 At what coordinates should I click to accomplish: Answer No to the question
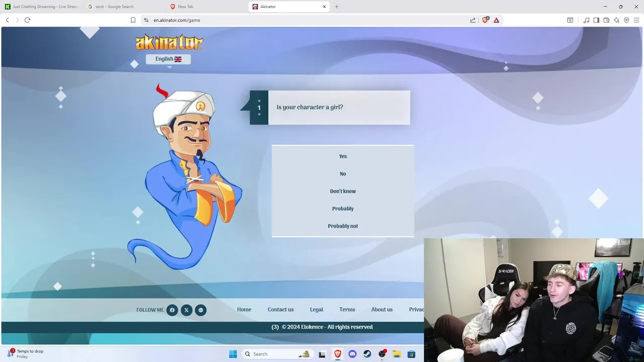343,174
